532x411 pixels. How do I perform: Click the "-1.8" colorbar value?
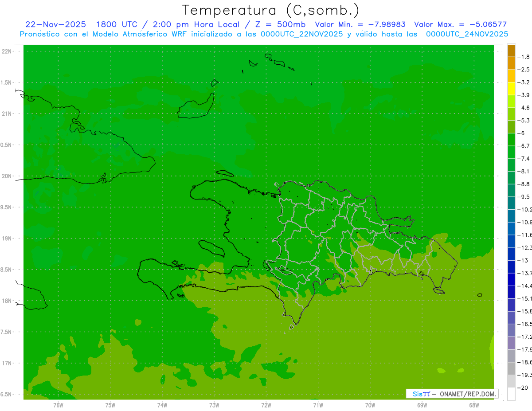[524, 57]
